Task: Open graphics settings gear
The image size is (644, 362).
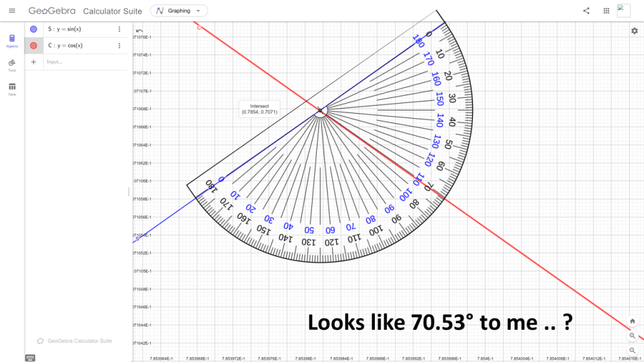Action: [634, 31]
